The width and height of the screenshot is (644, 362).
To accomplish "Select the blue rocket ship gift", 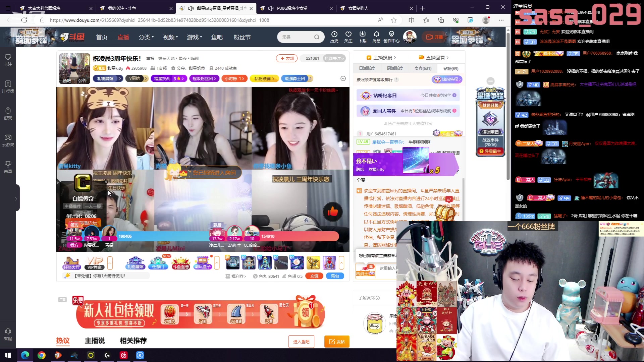I will coord(265,263).
